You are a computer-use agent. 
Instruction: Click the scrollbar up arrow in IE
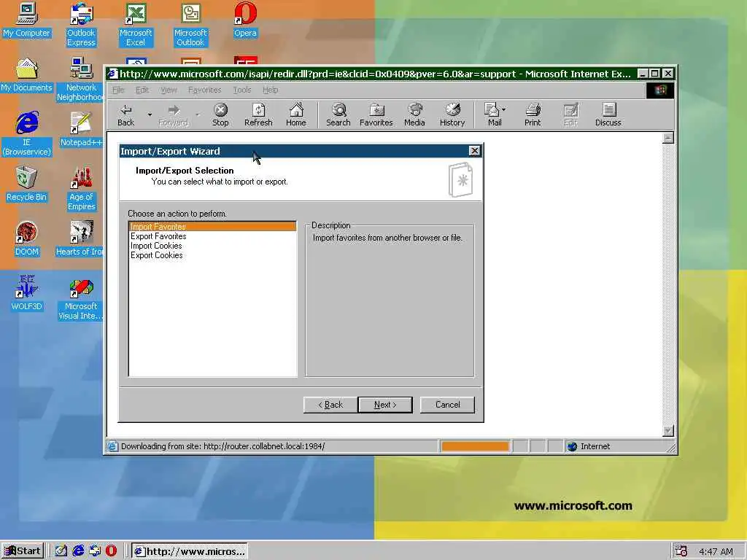pyautogui.click(x=668, y=138)
